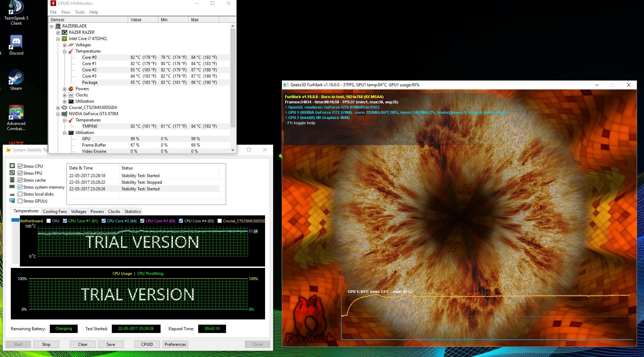Click the Value column header in HWMonitor
Image resolution: width=644 pixels, height=357 pixels.
tap(143, 20)
